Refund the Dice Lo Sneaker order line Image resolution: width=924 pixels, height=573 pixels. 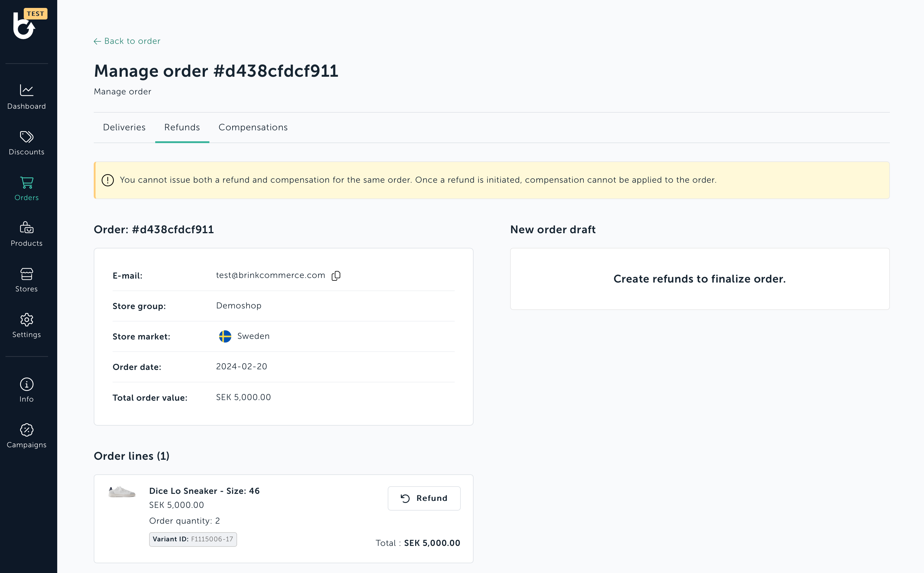pyautogui.click(x=424, y=498)
